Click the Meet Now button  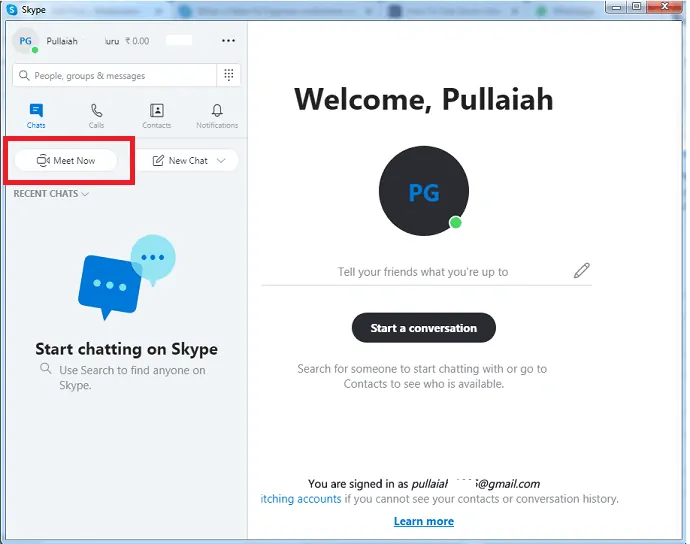[66, 161]
